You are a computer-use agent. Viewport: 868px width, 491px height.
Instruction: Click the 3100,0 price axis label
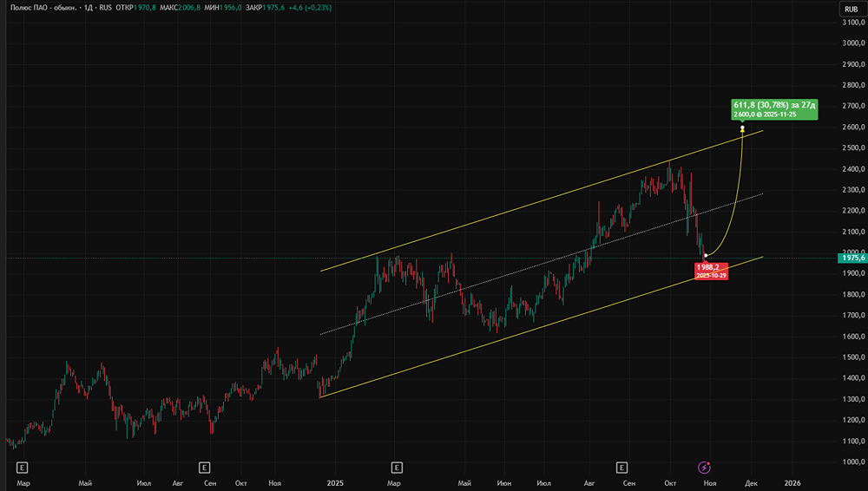[853, 23]
